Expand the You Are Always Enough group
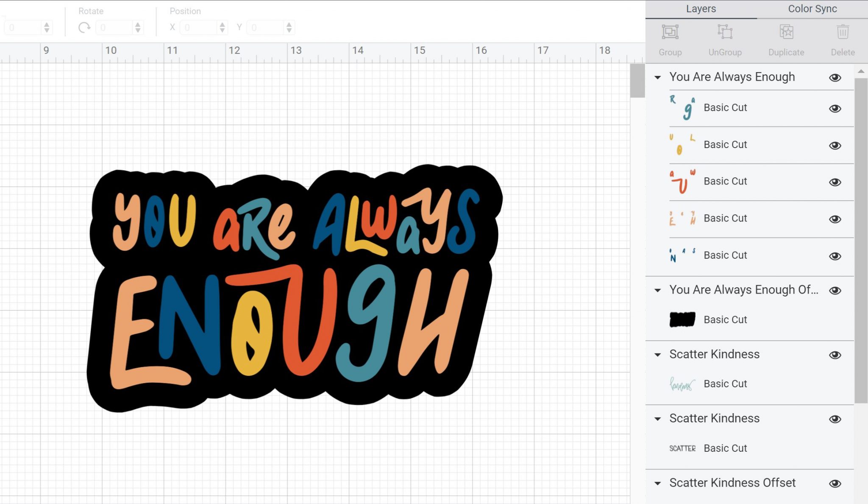 659,77
